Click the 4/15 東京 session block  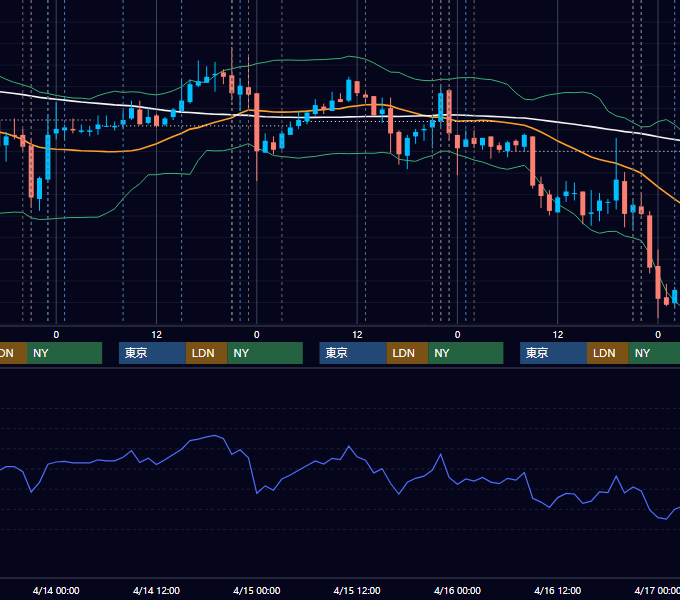tap(353, 353)
